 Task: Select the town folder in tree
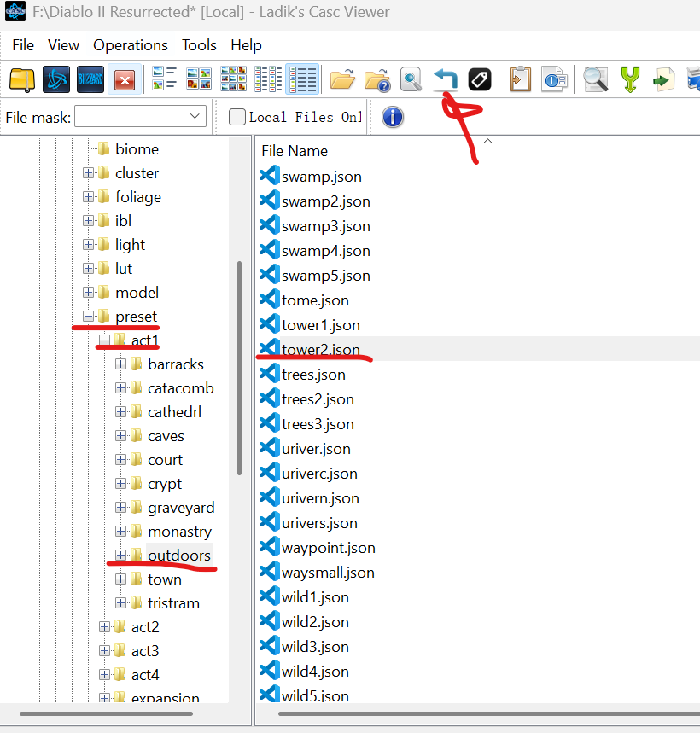[x=165, y=579]
